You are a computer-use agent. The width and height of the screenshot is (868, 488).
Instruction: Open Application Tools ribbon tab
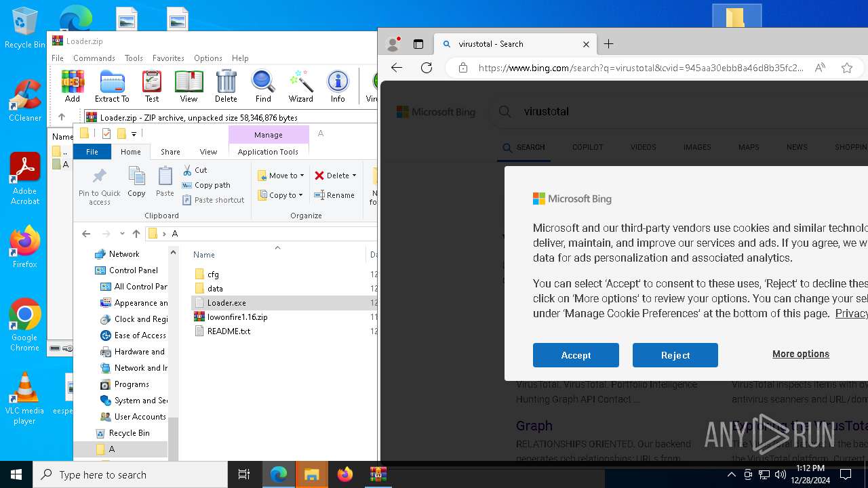coord(268,152)
